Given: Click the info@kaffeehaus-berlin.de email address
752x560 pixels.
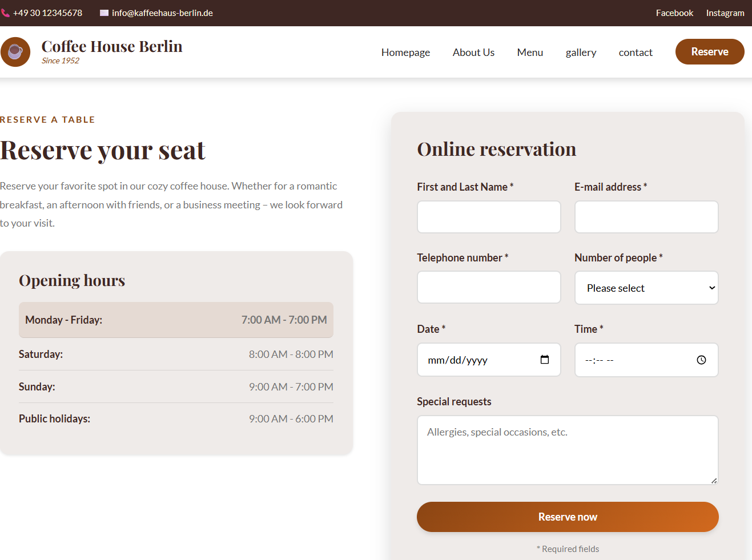Looking at the screenshot, I should click(x=162, y=12).
